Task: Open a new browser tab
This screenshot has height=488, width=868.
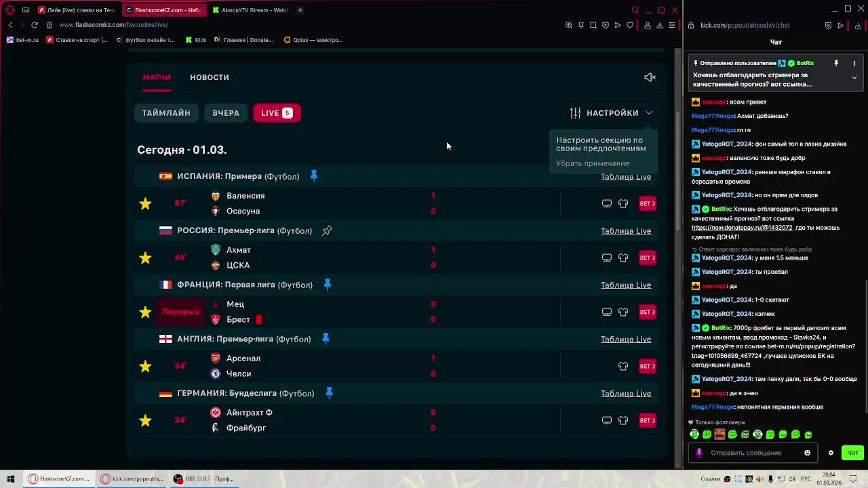Action: pyautogui.click(x=300, y=10)
